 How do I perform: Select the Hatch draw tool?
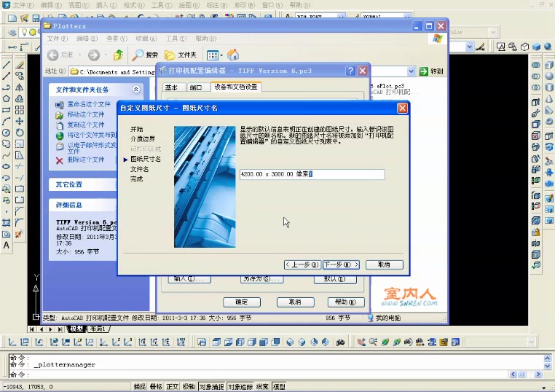(x=7, y=223)
